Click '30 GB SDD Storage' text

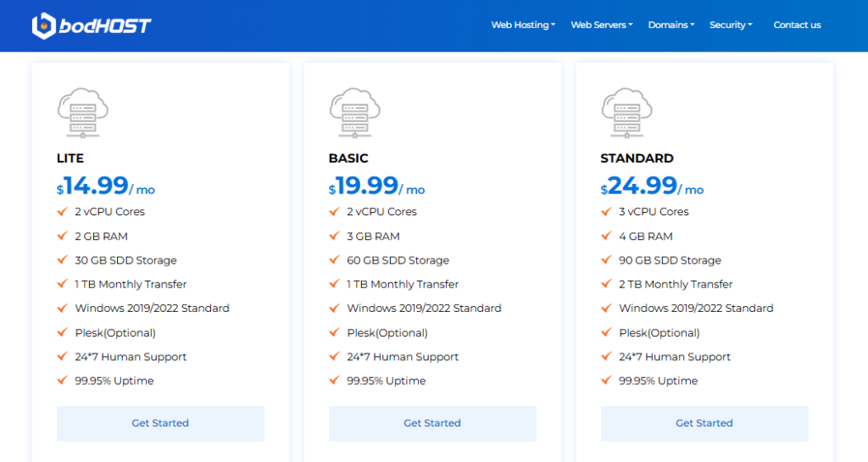pyautogui.click(x=125, y=260)
